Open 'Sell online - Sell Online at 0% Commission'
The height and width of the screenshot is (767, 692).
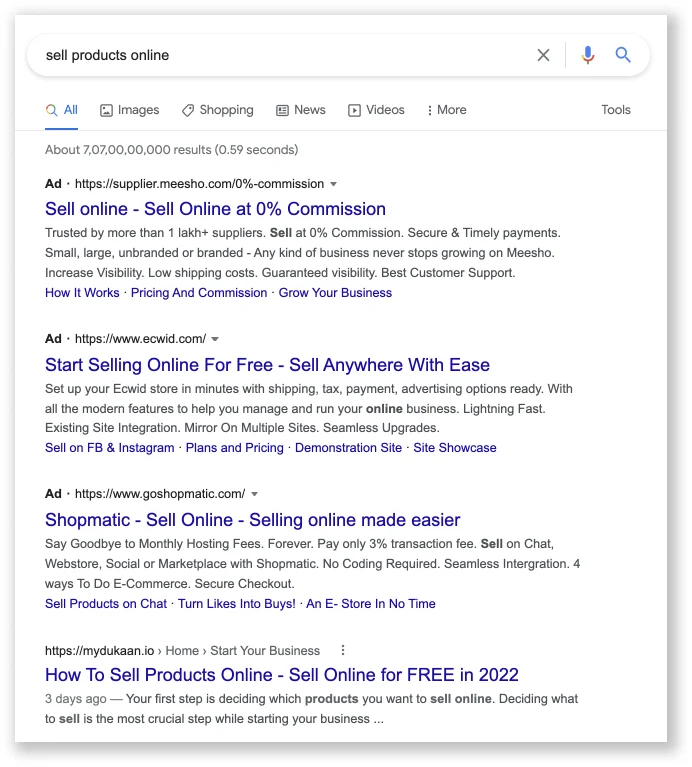click(215, 209)
